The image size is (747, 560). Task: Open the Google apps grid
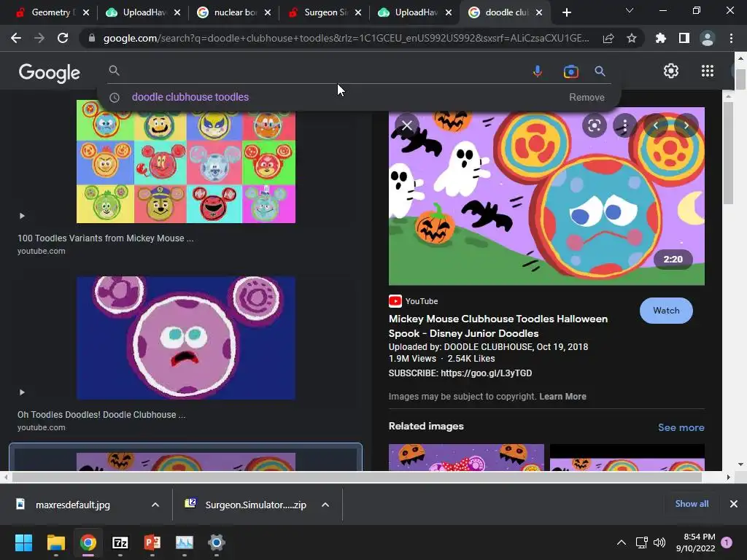[x=708, y=71]
